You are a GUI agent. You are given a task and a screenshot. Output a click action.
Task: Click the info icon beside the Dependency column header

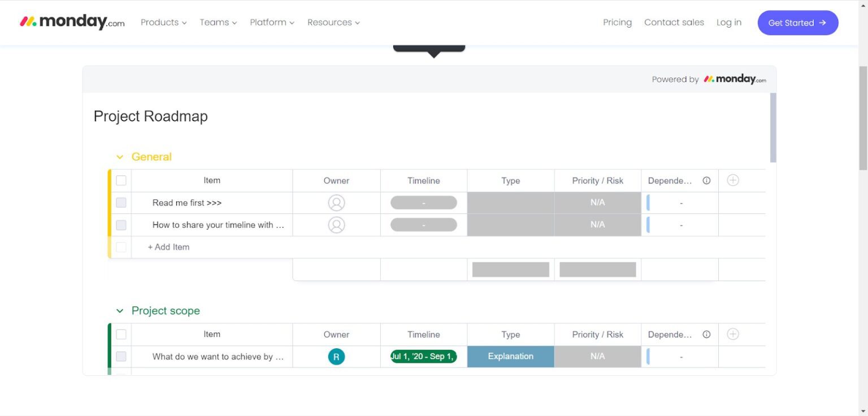pos(706,180)
